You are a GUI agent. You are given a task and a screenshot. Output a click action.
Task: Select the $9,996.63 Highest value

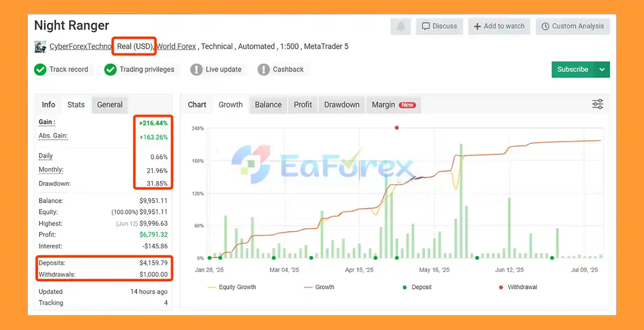[153, 224]
